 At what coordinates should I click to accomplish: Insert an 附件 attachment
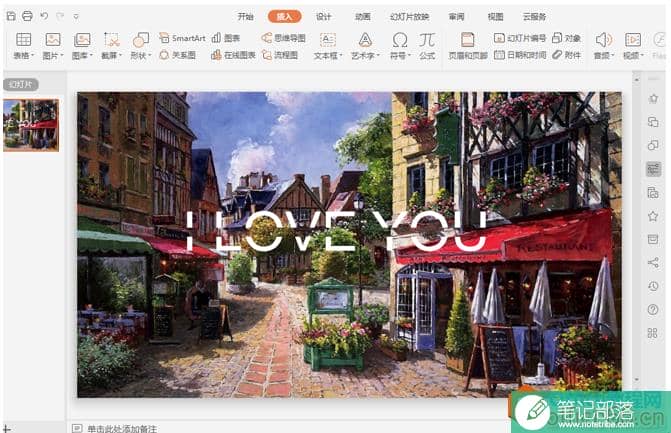(566, 55)
